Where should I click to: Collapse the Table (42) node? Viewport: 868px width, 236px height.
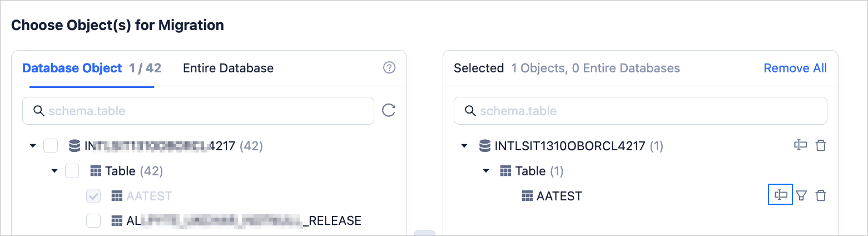(x=54, y=171)
